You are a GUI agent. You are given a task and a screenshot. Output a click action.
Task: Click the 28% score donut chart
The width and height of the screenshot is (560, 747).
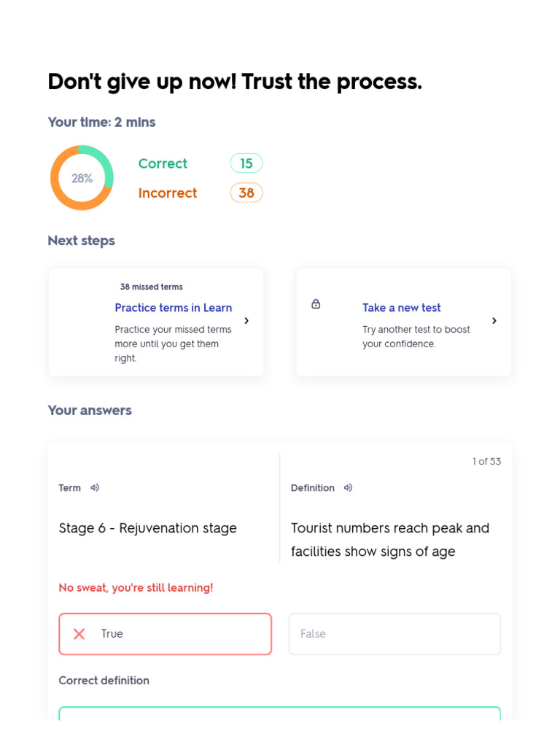82,178
